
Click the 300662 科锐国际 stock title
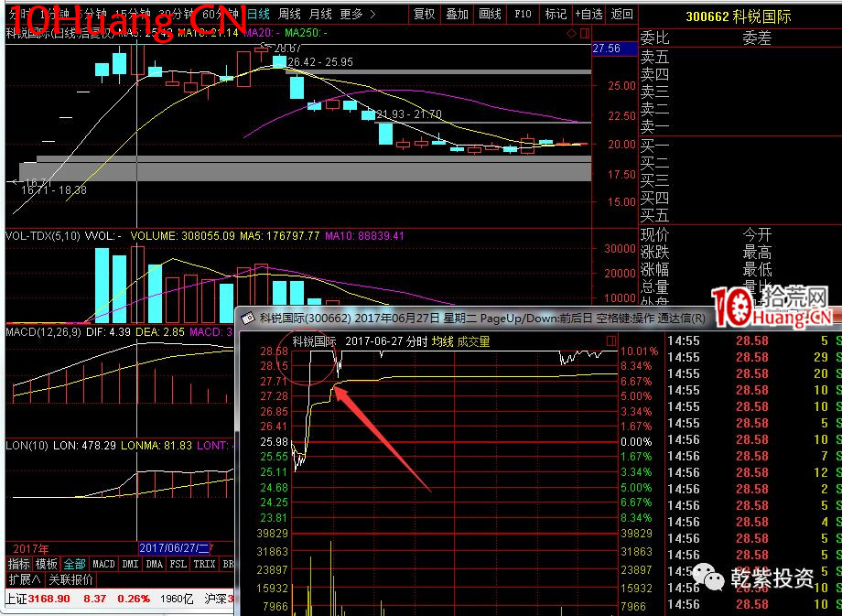(x=739, y=16)
